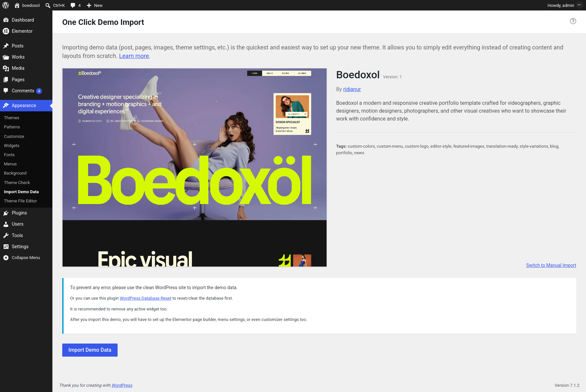
Task: Select the Appearance menu
Action: click(26, 105)
